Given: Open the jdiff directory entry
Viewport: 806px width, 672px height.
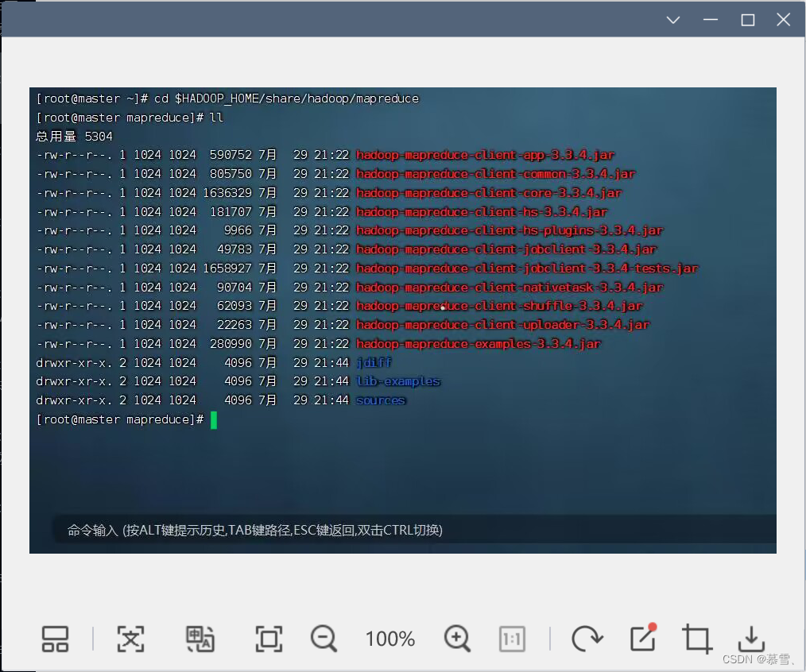Looking at the screenshot, I should (x=374, y=362).
